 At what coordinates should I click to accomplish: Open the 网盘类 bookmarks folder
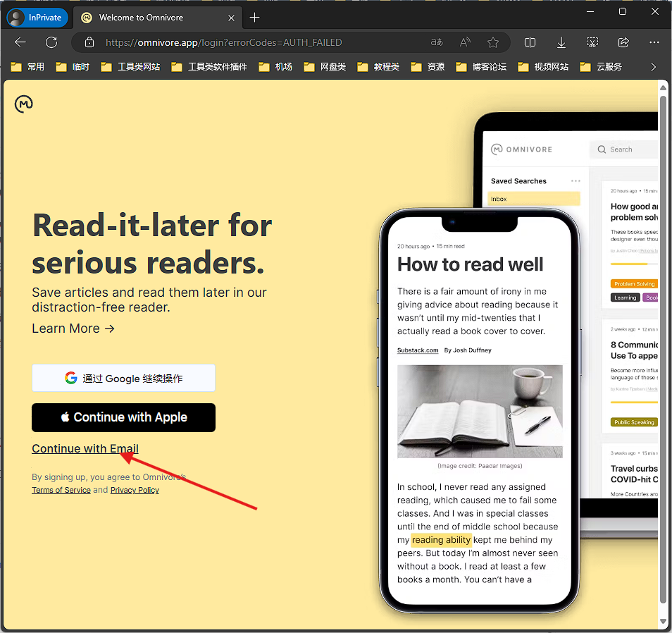325,67
